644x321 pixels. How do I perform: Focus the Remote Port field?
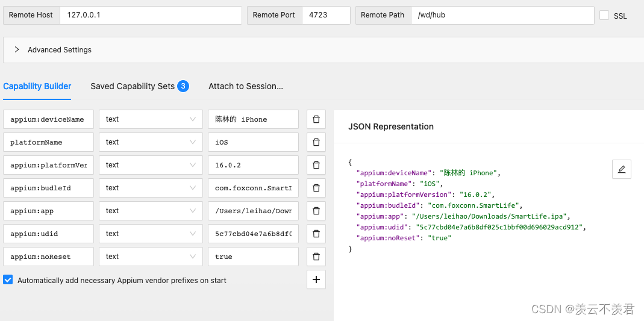[x=325, y=15]
